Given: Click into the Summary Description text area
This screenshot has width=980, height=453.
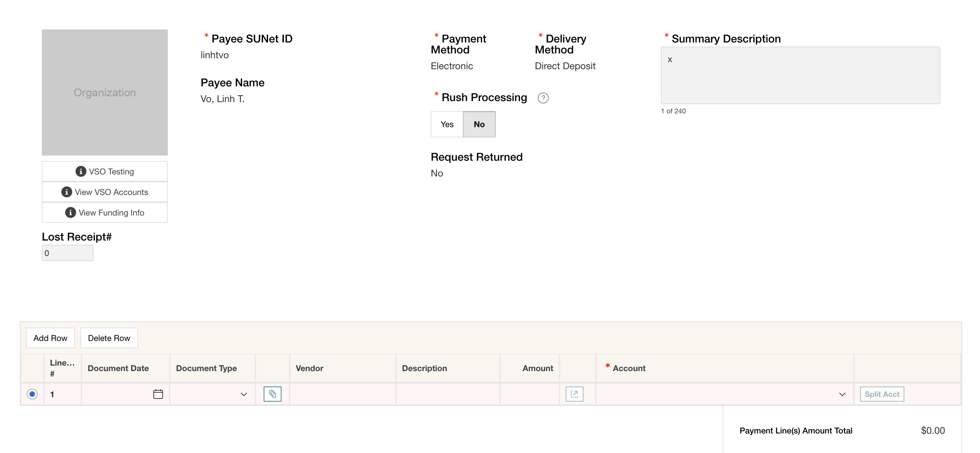Looking at the screenshot, I should click(800, 75).
